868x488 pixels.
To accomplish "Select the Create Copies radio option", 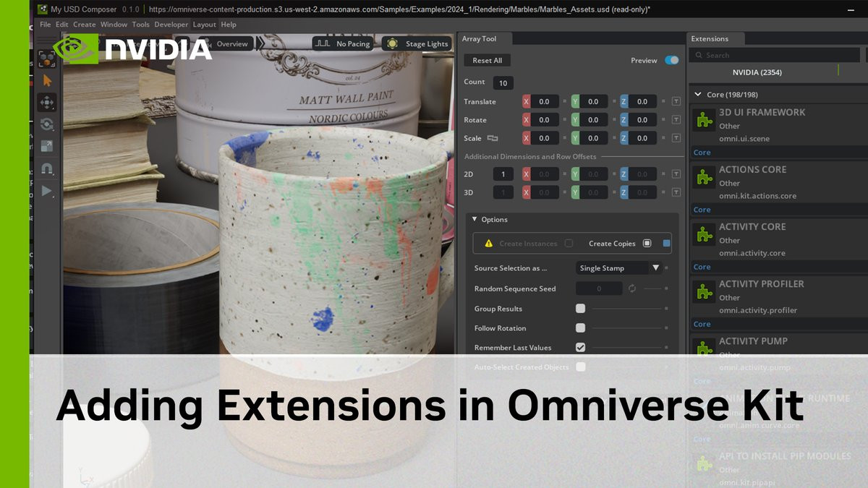I will coord(647,244).
